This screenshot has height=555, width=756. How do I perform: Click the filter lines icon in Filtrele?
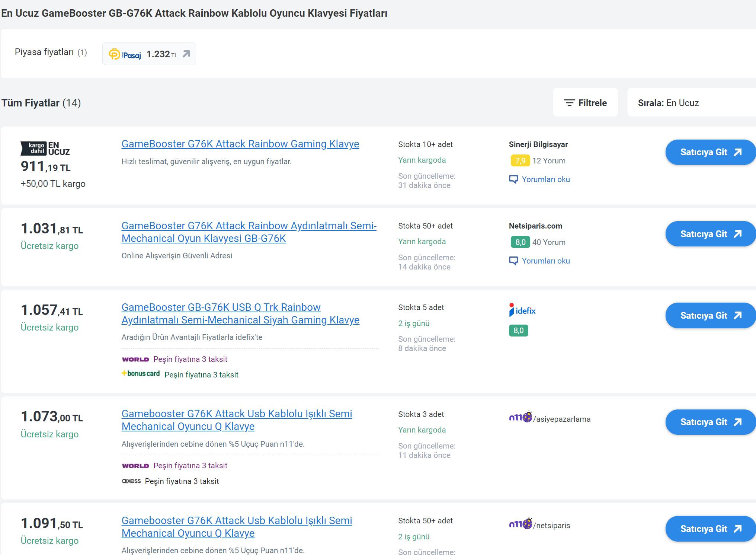569,103
